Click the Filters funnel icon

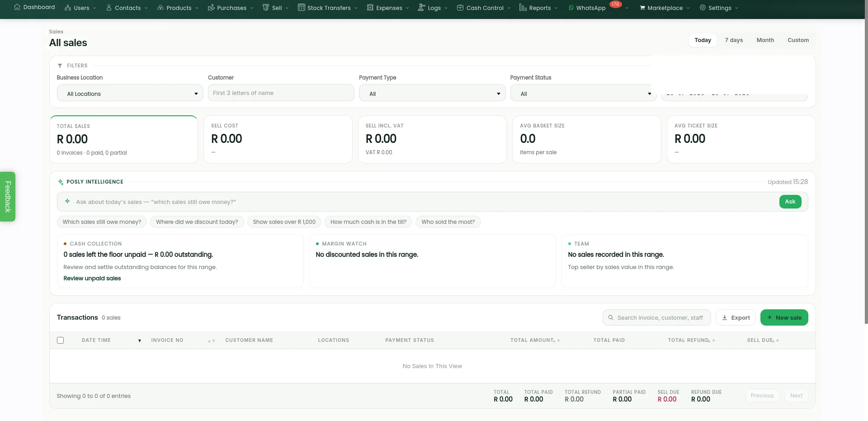click(x=60, y=66)
